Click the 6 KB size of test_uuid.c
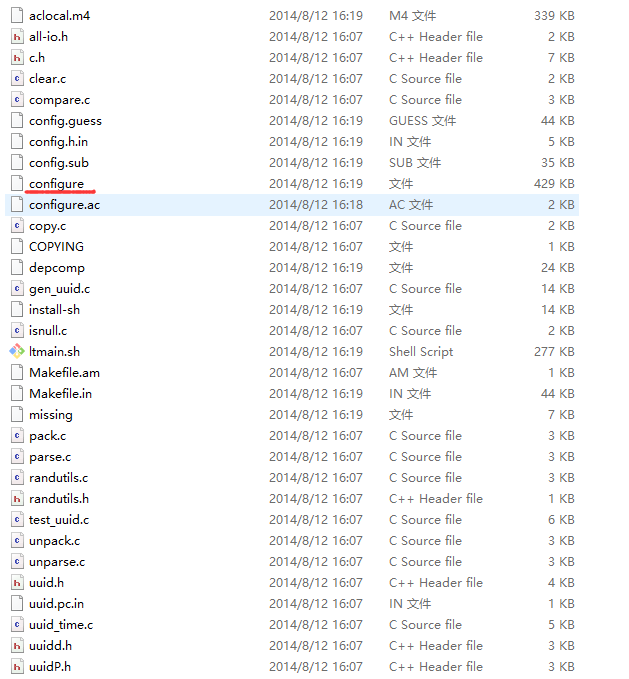 [x=561, y=520]
